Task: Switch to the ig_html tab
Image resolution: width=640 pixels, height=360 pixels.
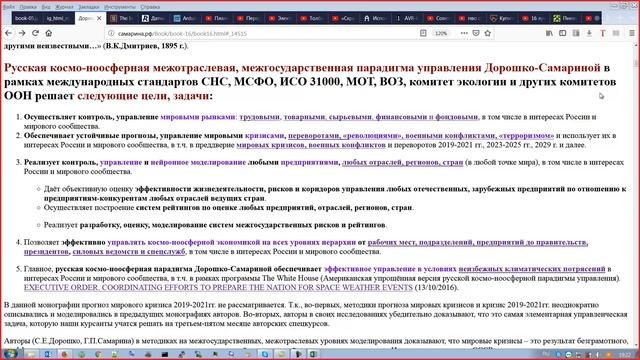Action: [x=58, y=18]
